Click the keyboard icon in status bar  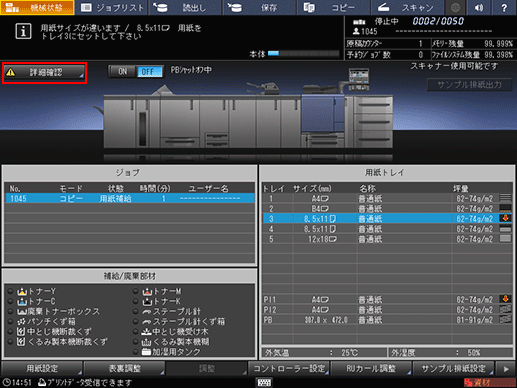[264, 382]
